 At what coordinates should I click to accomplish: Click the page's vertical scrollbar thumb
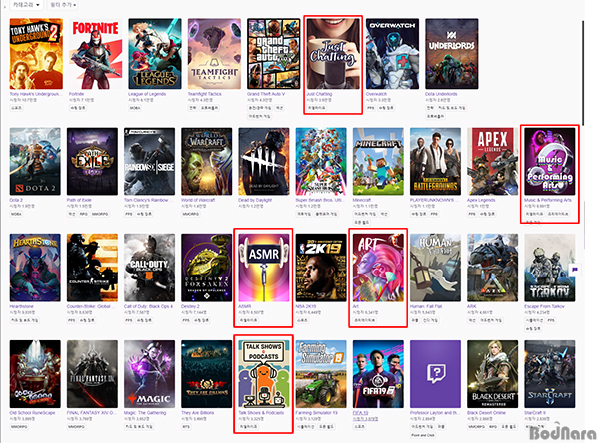point(583,73)
